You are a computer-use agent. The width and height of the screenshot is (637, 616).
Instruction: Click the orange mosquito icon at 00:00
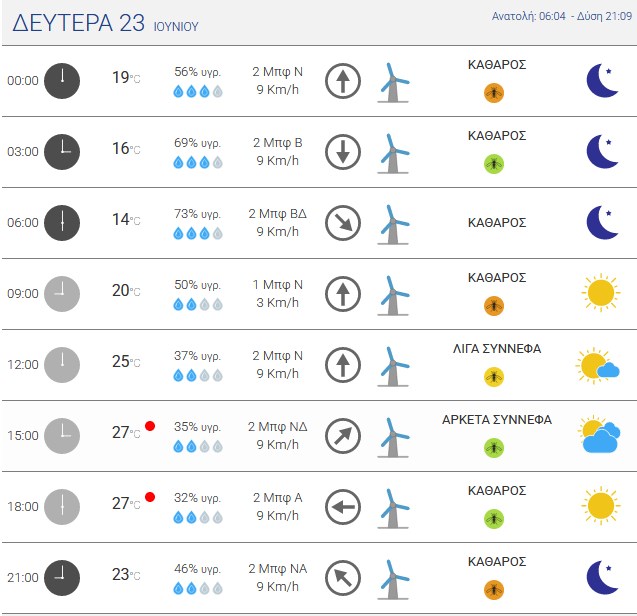[x=494, y=93]
